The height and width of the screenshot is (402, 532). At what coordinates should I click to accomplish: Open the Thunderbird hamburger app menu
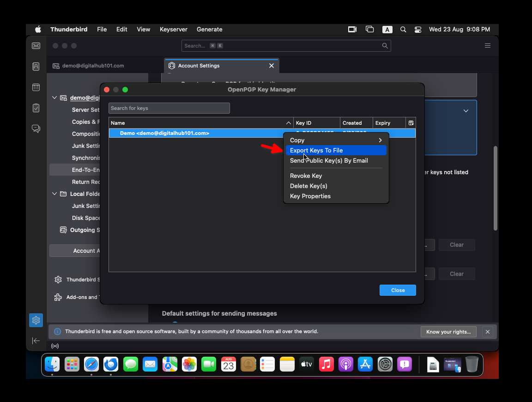click(x=488, y=46)
